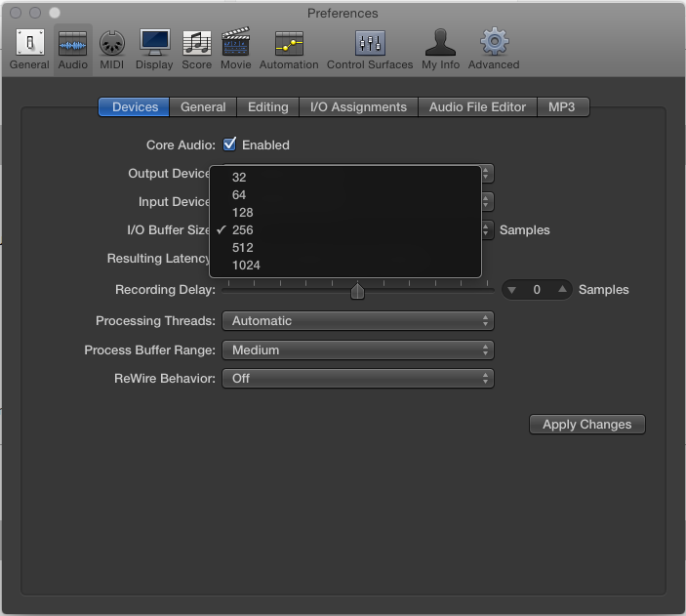Open Movie preferences clapperboard icon

tap(236, 42)
